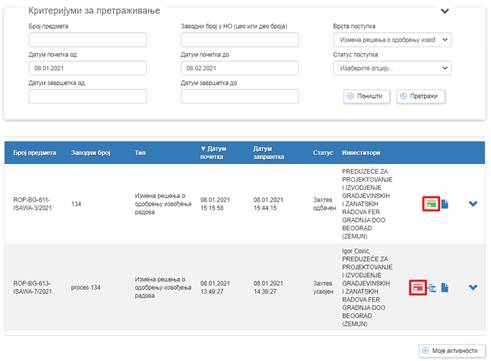Screen dimensions: 491x361
Task: Click status 'Захтев усвојен'
Action: 323,287
